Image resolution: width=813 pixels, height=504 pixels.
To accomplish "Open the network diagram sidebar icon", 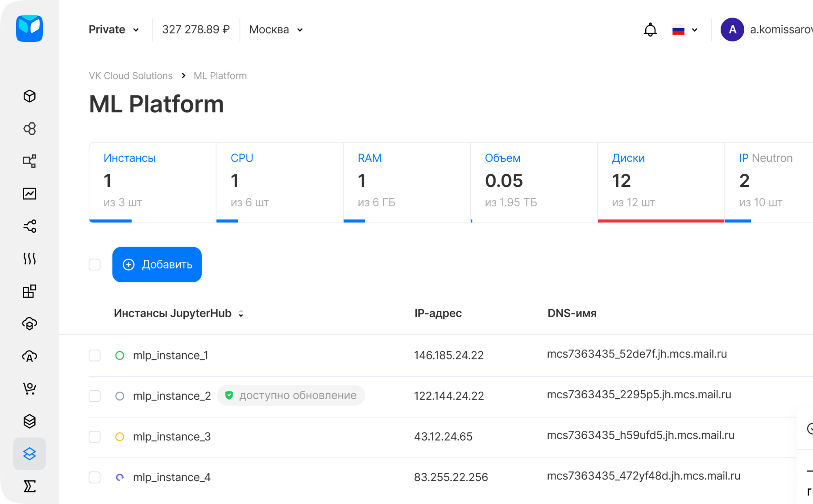I will [x=29, y=161].
